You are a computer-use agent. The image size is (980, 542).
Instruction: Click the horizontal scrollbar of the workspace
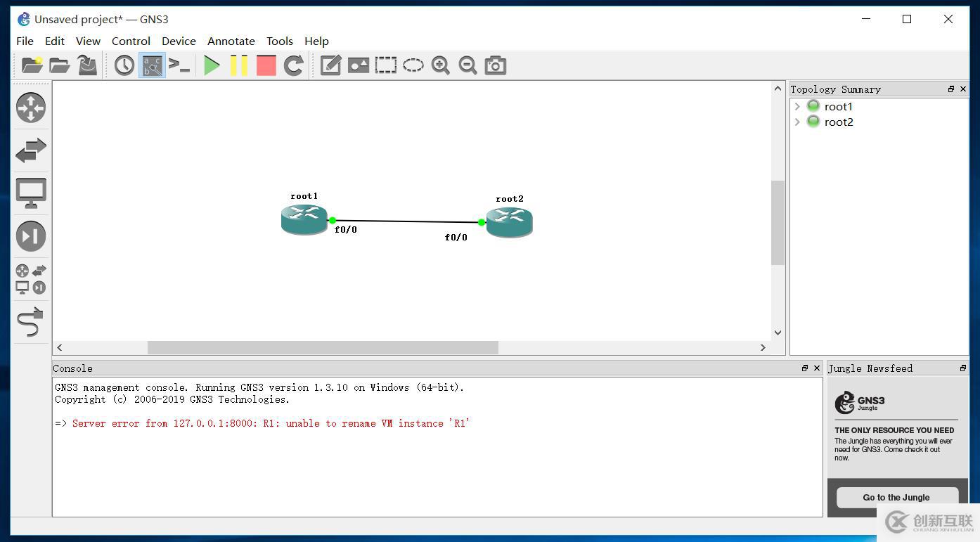(x=323, y=347)
